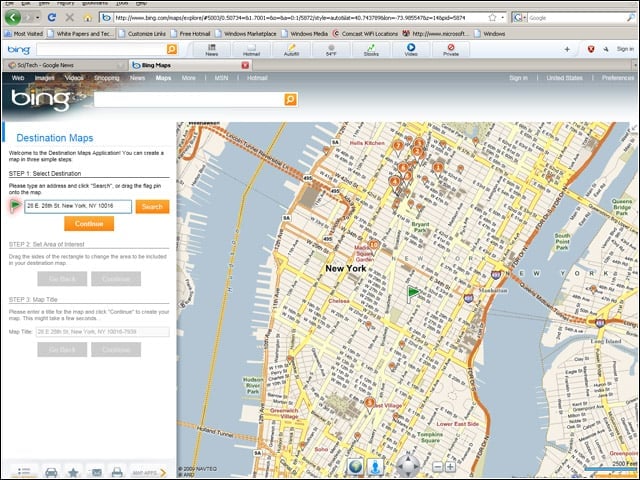The image size is (640, 480).
Task: Click the Private toolbar button
Action: click(451, 50)
